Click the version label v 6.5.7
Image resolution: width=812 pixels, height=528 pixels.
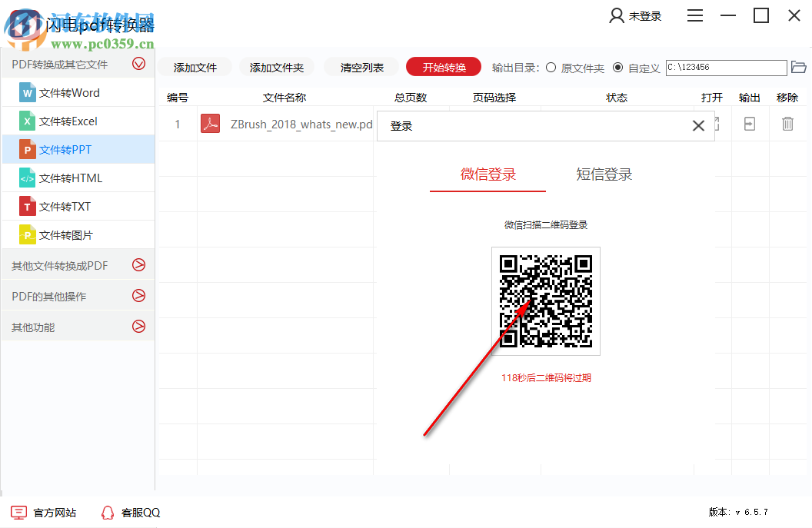click(738, 512)
